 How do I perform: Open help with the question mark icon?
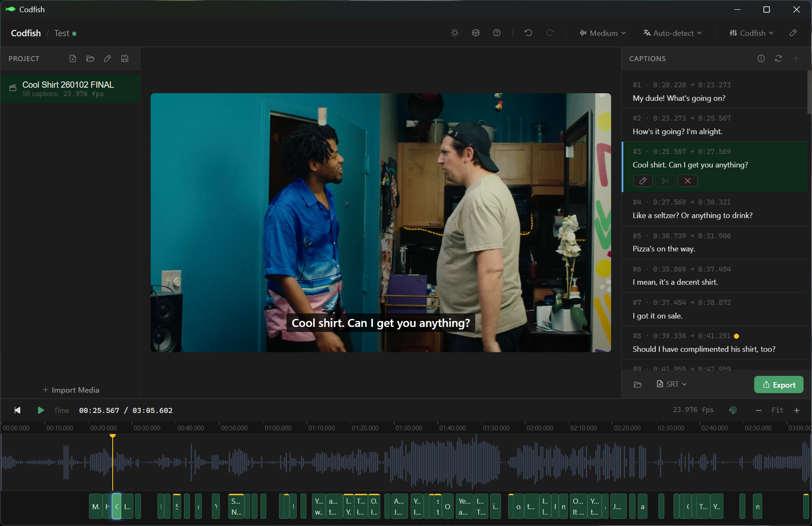tap(497, 32)
